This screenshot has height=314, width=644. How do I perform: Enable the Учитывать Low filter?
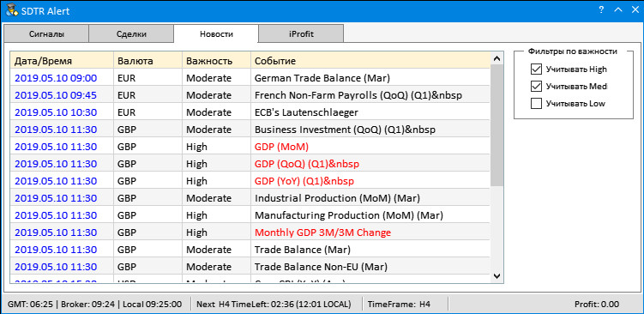point(537,104)
